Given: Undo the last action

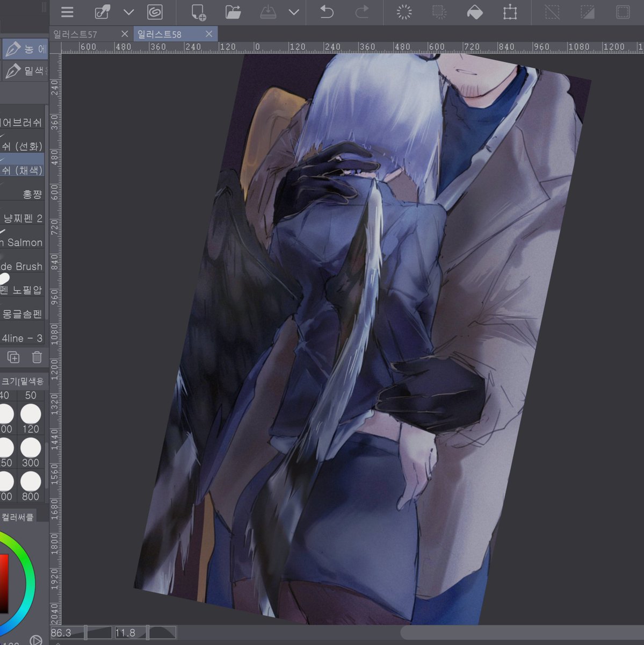Looking at the screenshot, I should tap(327, 12).
